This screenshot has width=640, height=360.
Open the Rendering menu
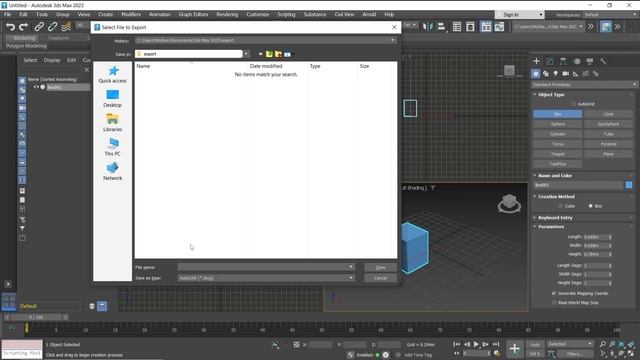pos(227,14)
